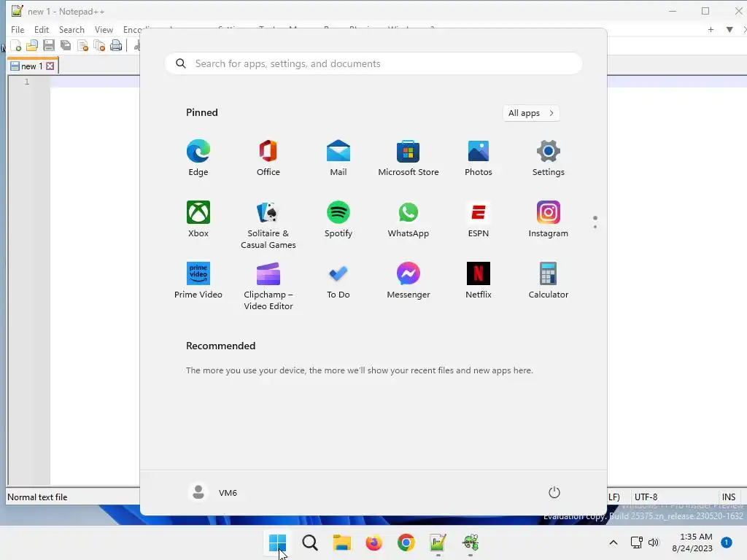Viewport: 747px width, 560px height.
Task: Open the VM6 user account menu
Action: coord(213,492)
